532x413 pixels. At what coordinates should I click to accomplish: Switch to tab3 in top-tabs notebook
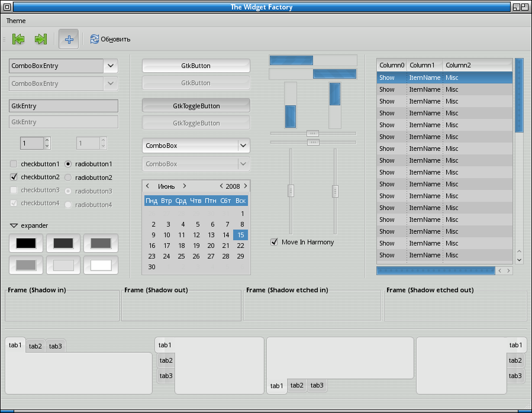tap(55, 346)
